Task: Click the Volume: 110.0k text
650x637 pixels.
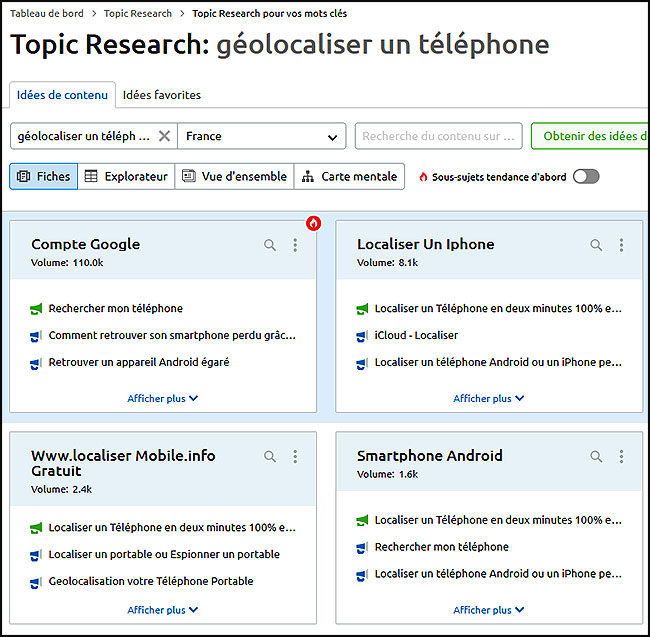Action: pos(67,263)
